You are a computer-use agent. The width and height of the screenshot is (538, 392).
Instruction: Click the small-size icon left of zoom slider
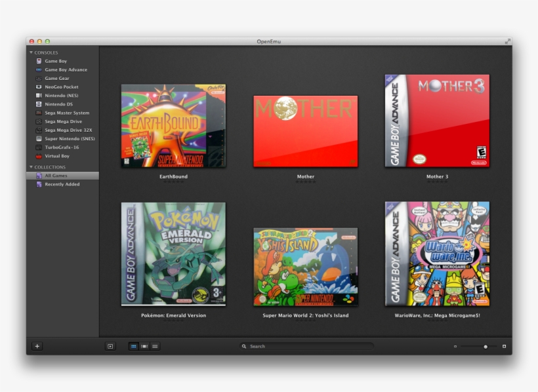(x=455, y=346)
